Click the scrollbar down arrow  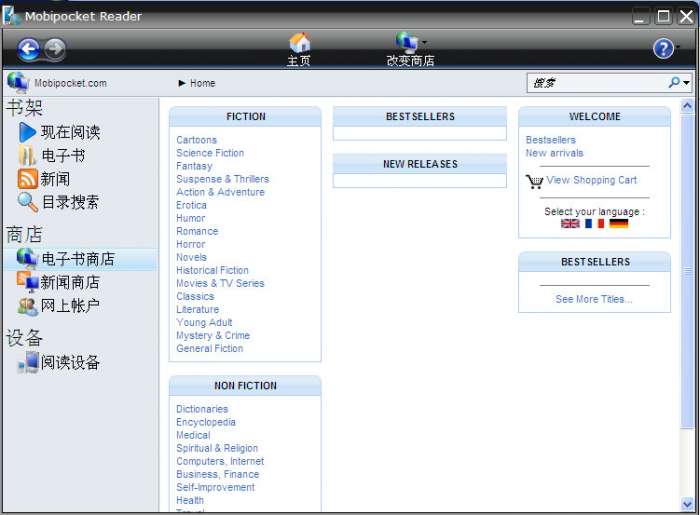point(687,504)
